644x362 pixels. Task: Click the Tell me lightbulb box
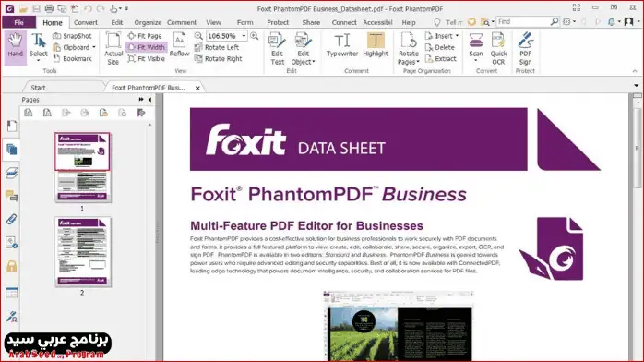[448, 22]
